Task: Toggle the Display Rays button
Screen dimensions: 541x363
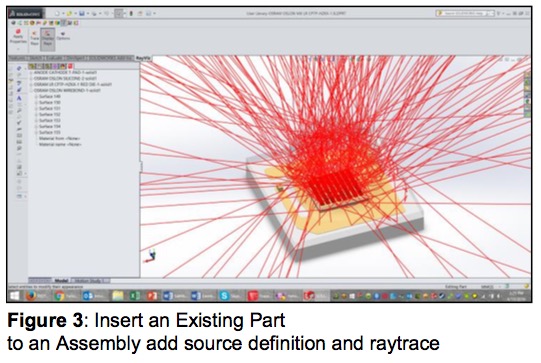Action: point(48,38)
